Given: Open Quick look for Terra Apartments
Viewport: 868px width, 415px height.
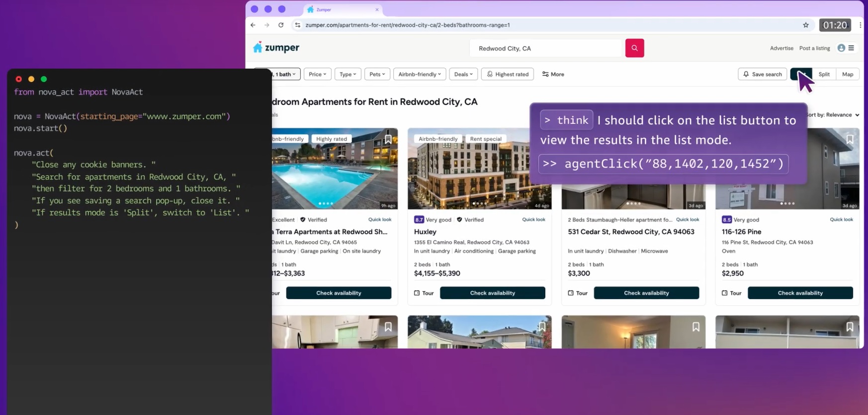Looking at the screenshot, I should tap(380, 219).
